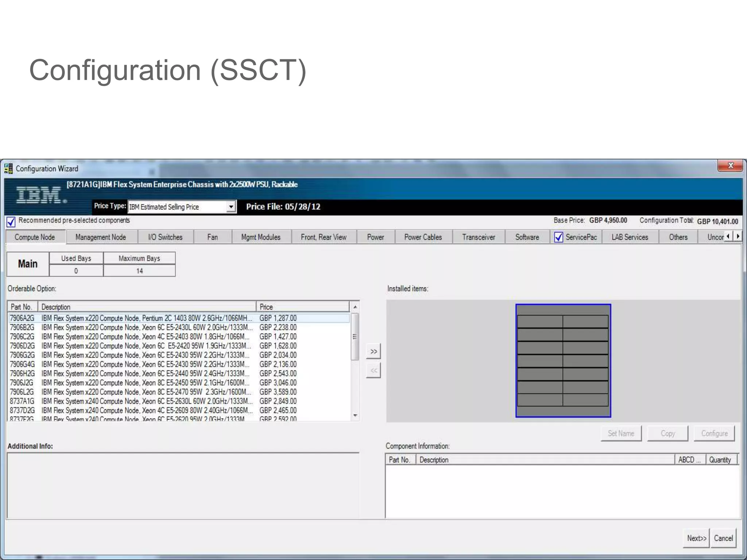Open the Mgmt Modules tab
The image size is (747, 560).
261,237
